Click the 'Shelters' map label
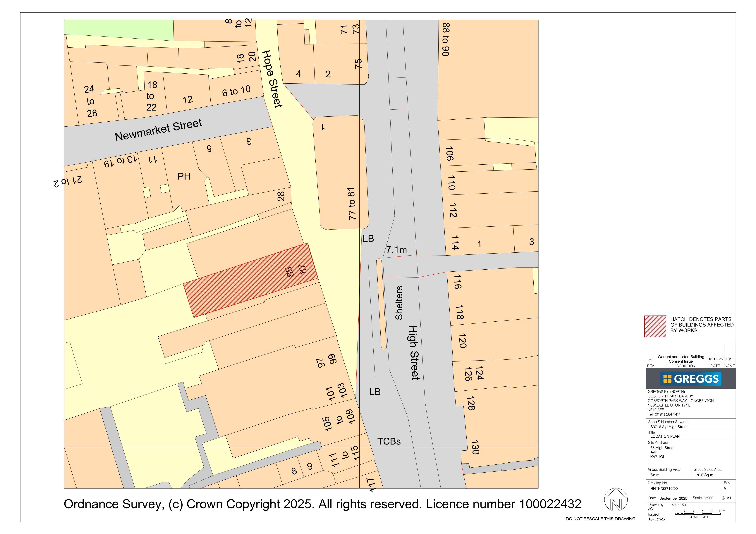Image resolution: width=756 pixels, height=534 pixels. [x=399, y=303]
